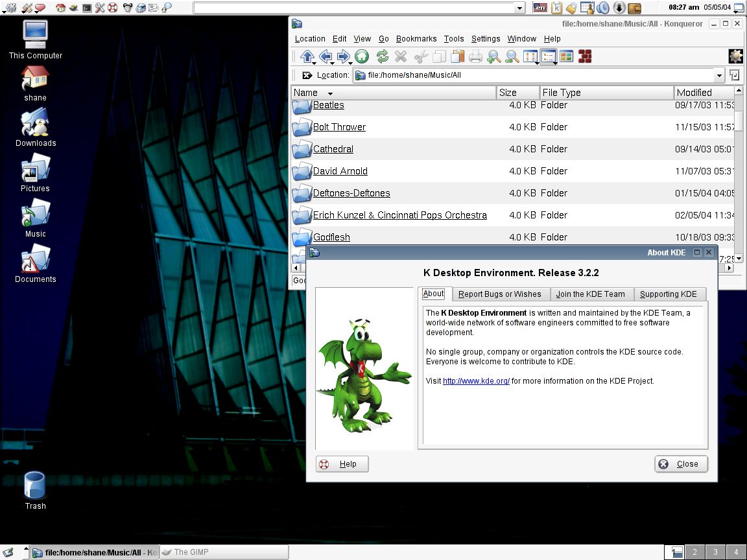This screenshot has height=560, width=747.
Task: Open the Downloads desktop folder
Action: (35, 127)
